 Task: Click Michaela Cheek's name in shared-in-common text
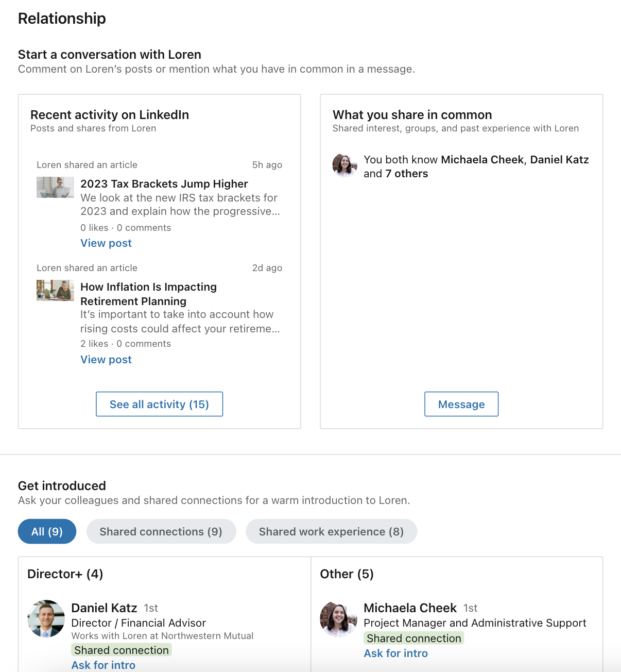[x=482, y=160]
